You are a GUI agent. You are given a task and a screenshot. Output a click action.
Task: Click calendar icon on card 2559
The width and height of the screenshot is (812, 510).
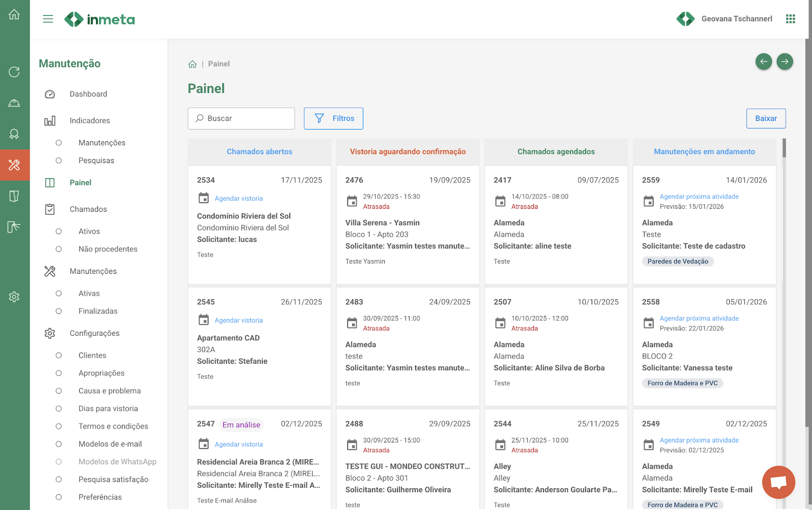649,201
